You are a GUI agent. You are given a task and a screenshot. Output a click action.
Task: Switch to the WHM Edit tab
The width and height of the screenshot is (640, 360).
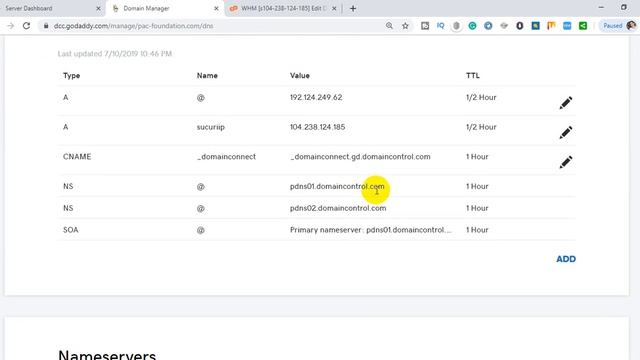(283, 8)
